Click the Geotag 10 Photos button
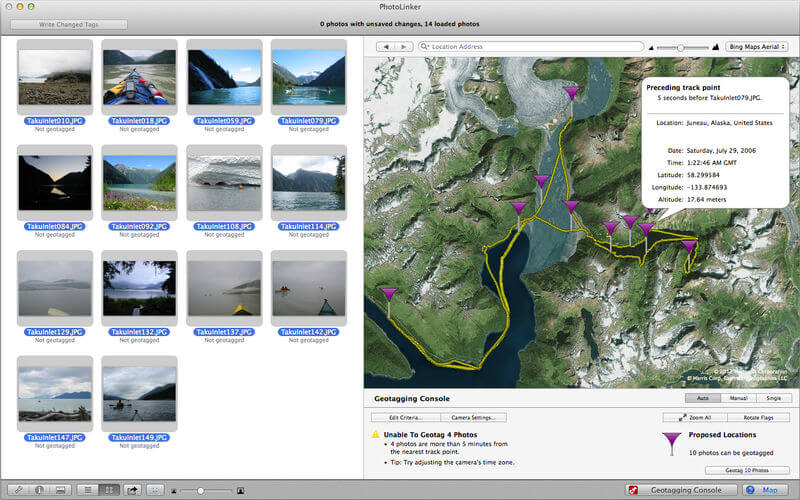Viewport: 800px width, 500px height. (747, 470)
